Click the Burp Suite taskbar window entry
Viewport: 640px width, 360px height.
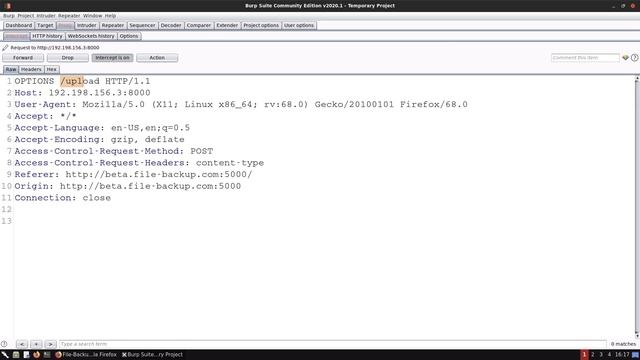(153, 355)
